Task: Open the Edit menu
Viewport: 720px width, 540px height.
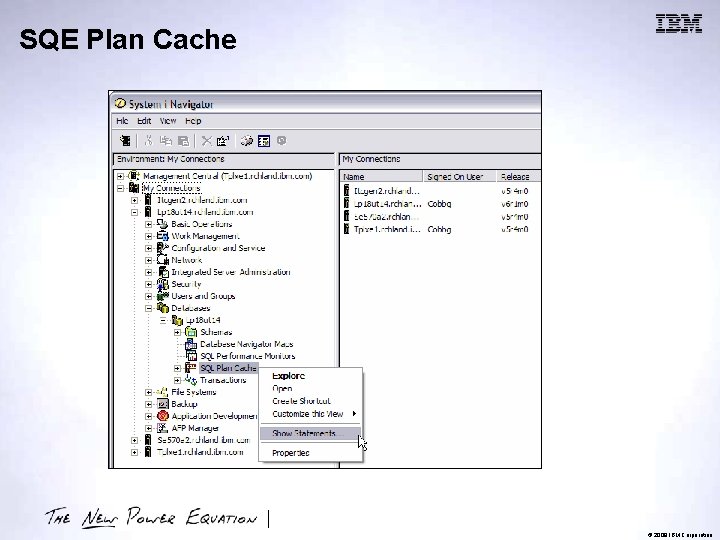Action: pyautogui.click(x=144, y=121)
